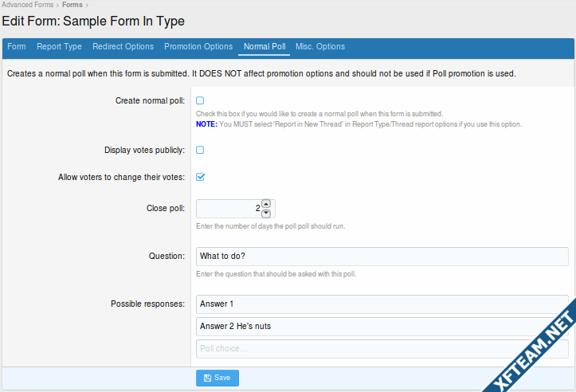This screenshot has width=576, height=392.
Task: Click the Question field 'What to do?'
Action: pos(382,257)
